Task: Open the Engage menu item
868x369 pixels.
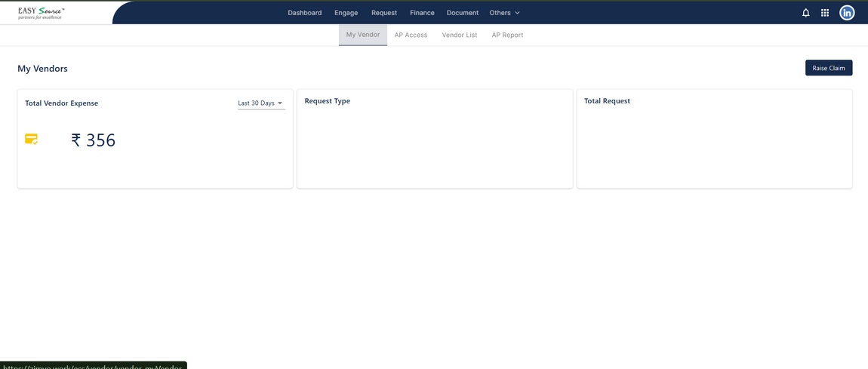Action: (x=346, y=13)
